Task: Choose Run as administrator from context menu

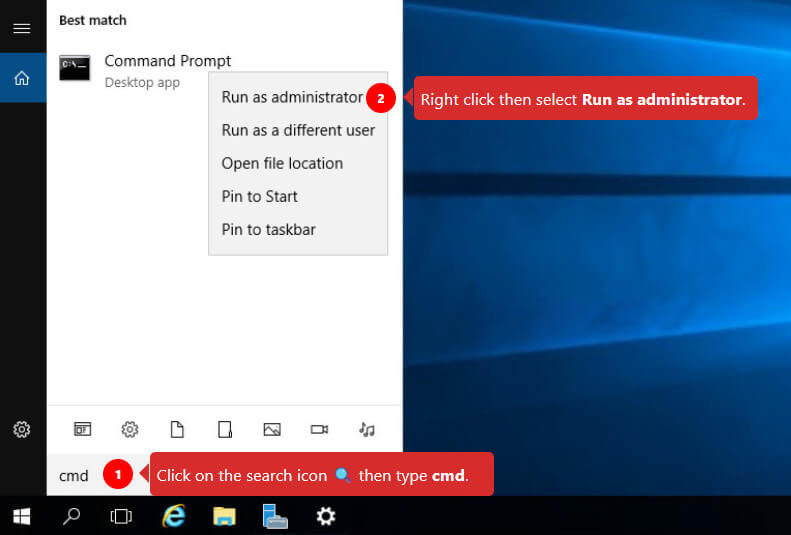Action: (x=292, y=97)
